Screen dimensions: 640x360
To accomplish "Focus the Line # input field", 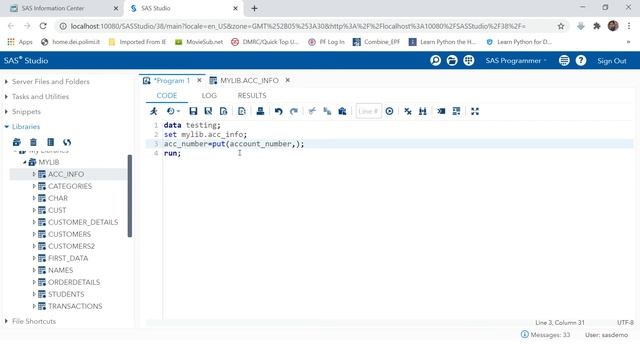I will coord(369,111).
